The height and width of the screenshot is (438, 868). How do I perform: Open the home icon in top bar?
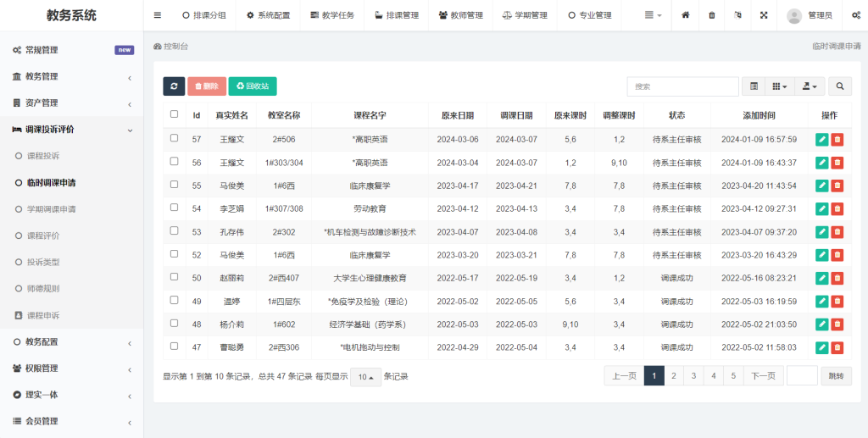point(685,15)
